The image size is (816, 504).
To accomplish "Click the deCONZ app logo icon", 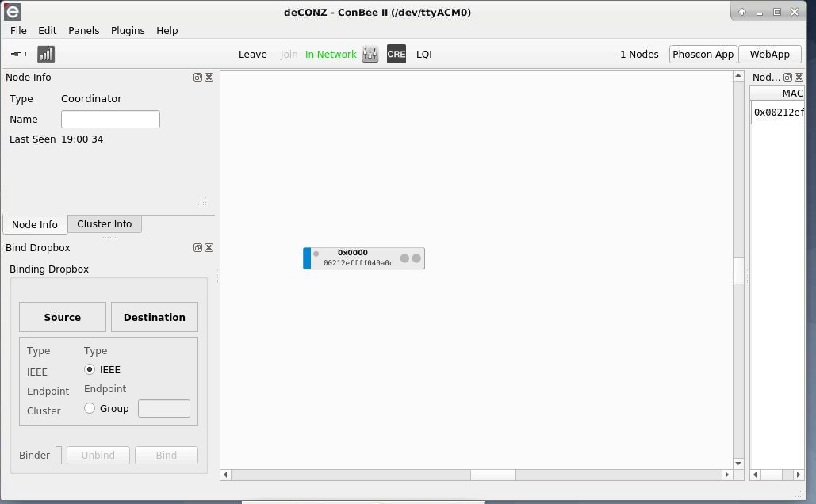I will (x=13, y=11).
